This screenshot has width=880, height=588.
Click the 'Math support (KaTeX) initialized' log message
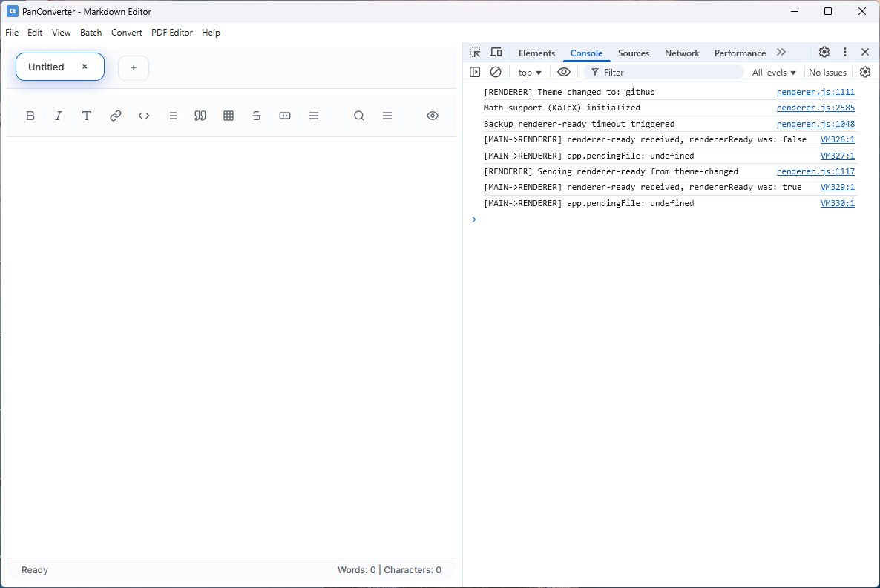[562, 108]
